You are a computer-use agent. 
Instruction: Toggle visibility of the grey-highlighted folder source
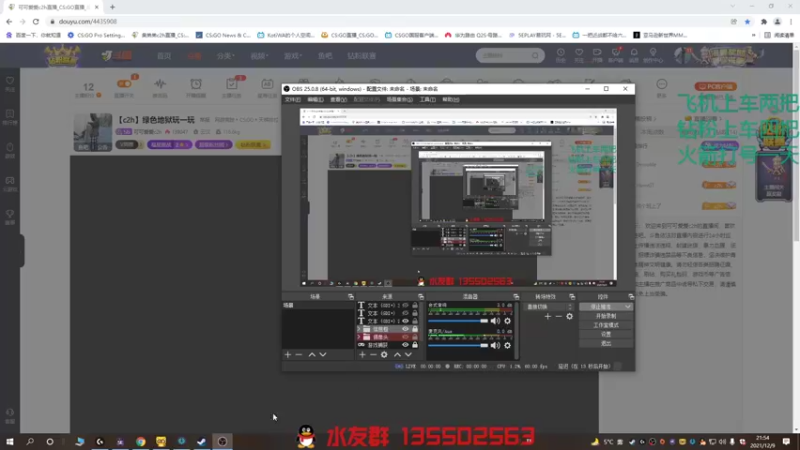click(405, 329)
